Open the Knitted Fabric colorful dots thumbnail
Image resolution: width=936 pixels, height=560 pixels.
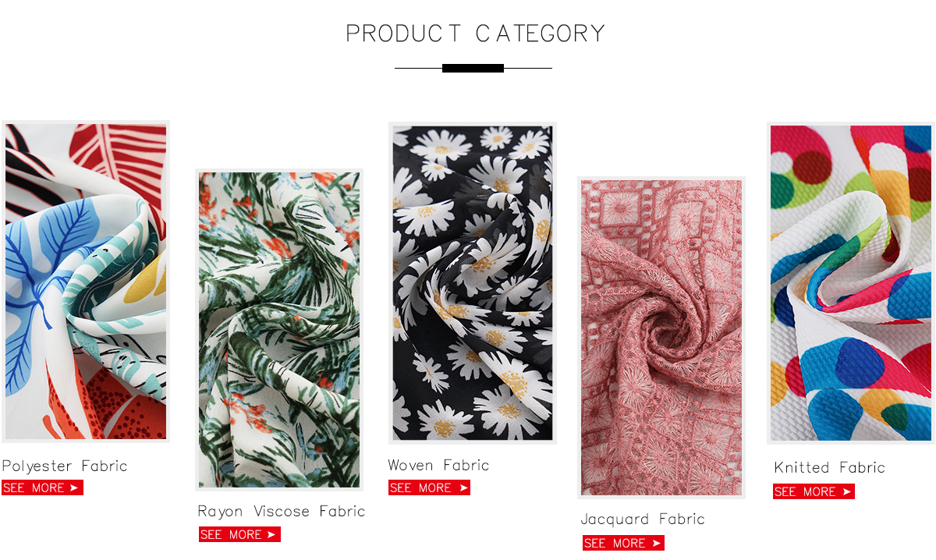(x=851, y=284)
